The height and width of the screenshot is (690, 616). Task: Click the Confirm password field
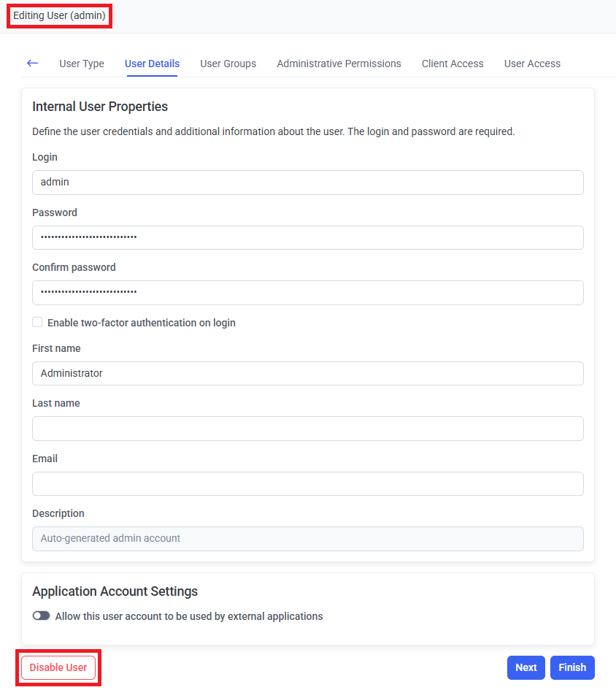click(x=307, y=293)
